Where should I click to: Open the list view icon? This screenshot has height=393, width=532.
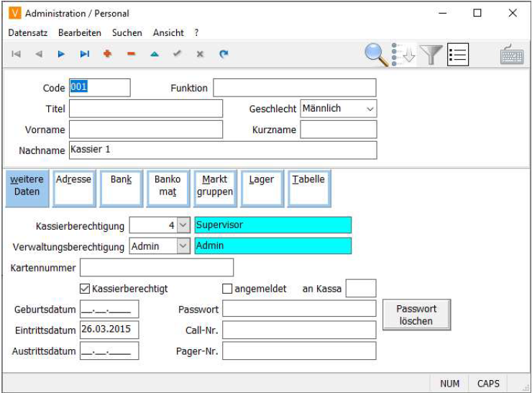458,55
